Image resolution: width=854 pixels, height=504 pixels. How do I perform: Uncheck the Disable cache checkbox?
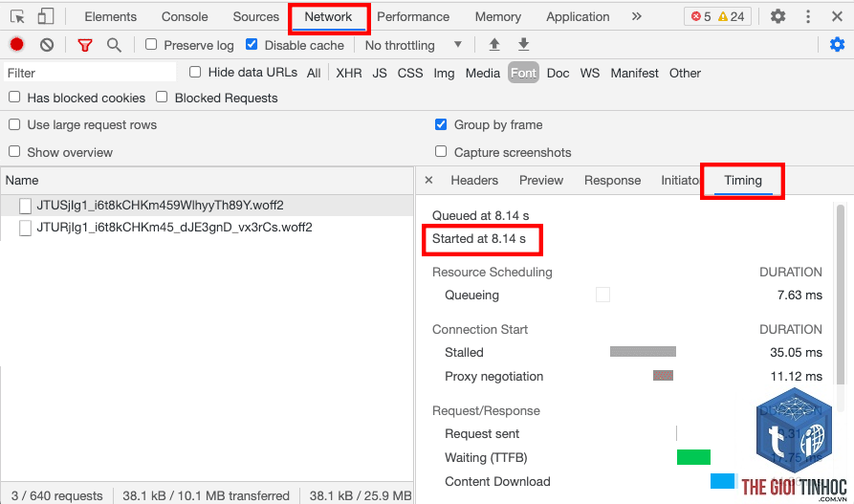[x=252, y=45]
